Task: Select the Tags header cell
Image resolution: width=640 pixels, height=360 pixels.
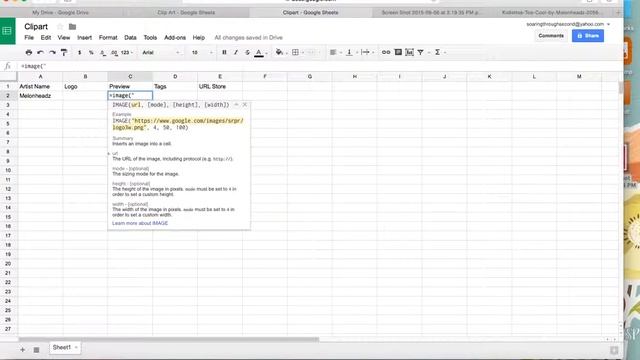Action: (175, 87)
